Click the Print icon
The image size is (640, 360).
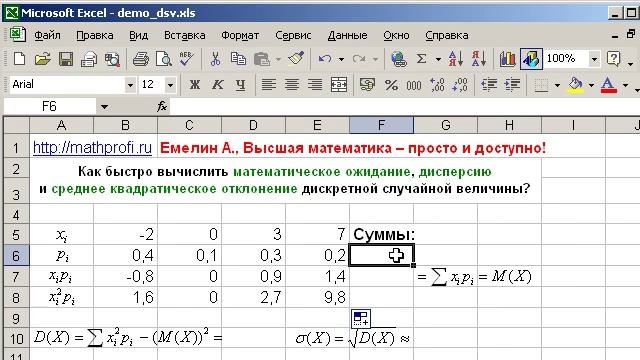pyautogui.click(x=141, y=59)
